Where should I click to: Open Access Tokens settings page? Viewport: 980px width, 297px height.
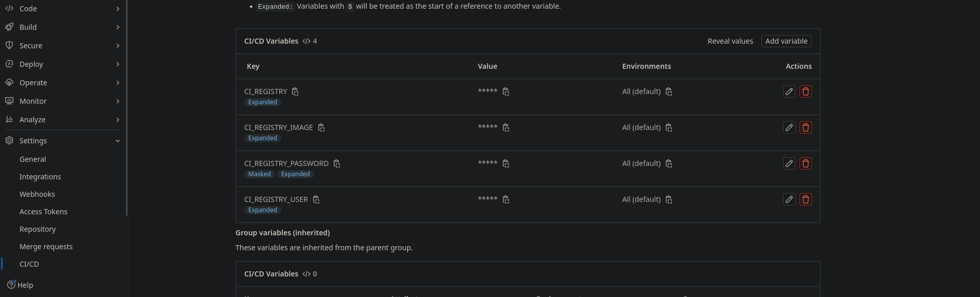43,212
